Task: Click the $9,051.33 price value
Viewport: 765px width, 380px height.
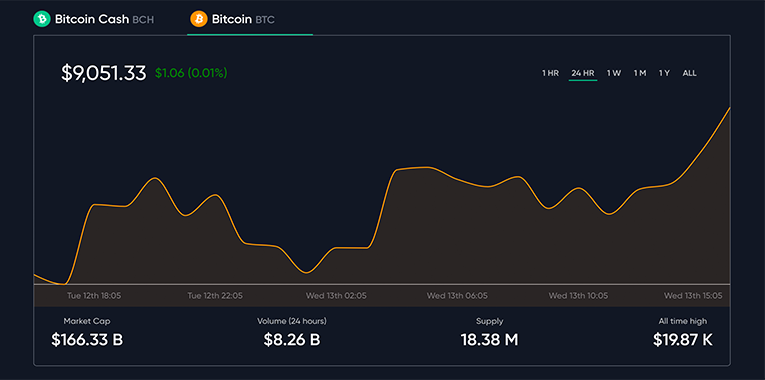Action: pos(103,73)
